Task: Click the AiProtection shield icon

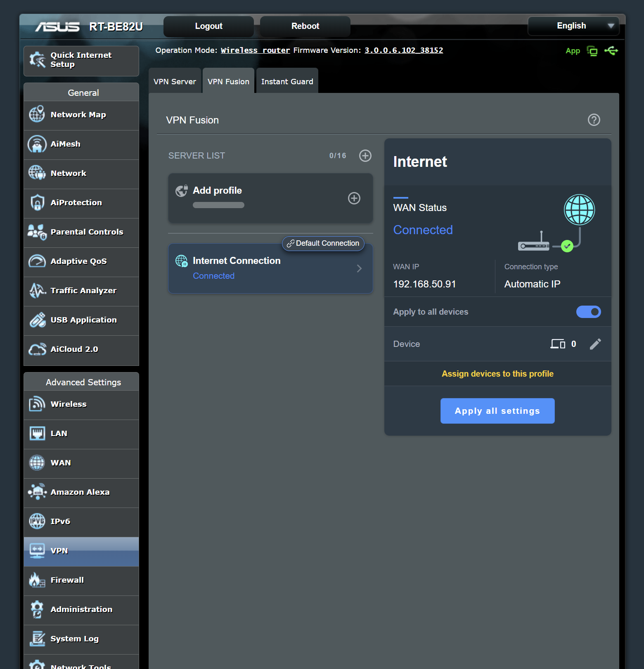Action: pos(37,202)
